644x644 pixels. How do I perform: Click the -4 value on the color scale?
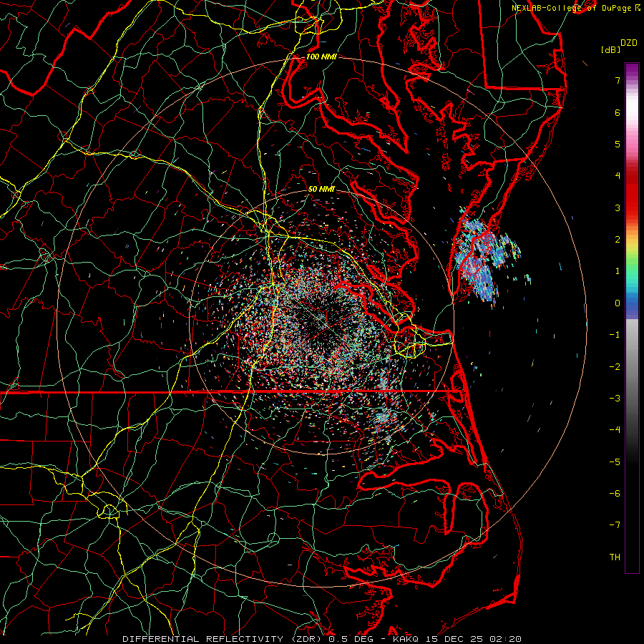[x=615, y=429]
